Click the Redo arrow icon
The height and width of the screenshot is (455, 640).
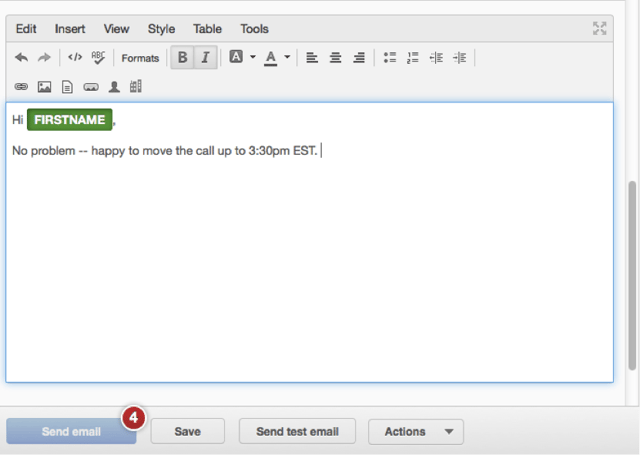point(44,58)
